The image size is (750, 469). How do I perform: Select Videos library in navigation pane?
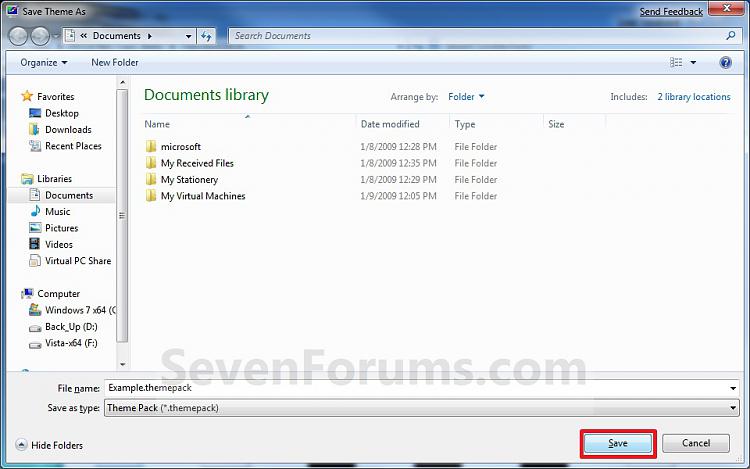[x=59, y=244]
